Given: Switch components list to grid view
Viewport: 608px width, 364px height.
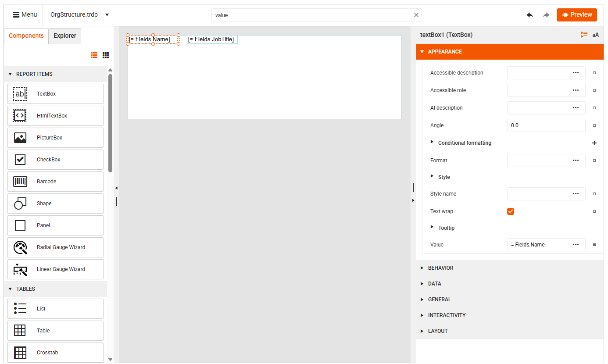Looking at the screenshot, I should tap(105, 55).
